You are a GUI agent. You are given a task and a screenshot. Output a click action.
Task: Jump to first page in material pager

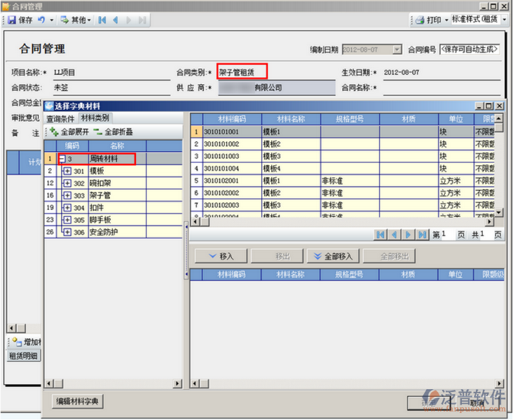[380, 234]
